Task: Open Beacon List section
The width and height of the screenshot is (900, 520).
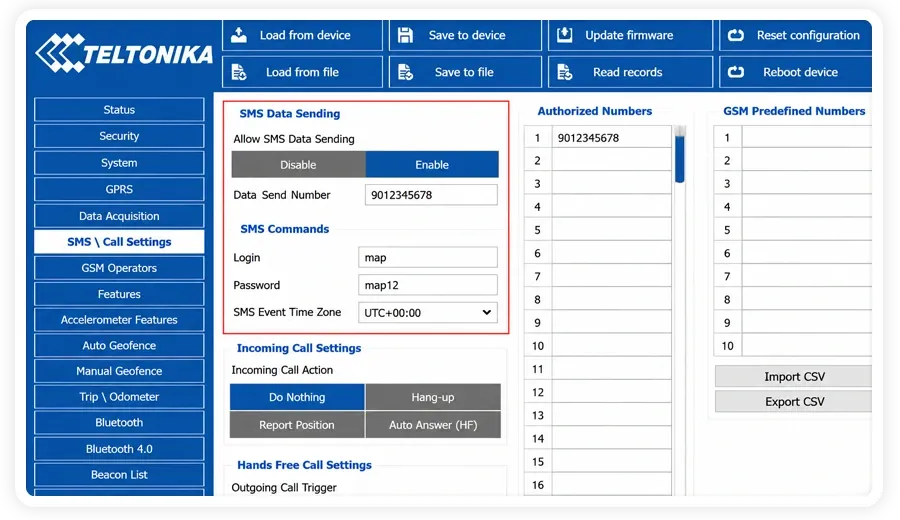Action: pyautogui.click(x=119, y=475)
